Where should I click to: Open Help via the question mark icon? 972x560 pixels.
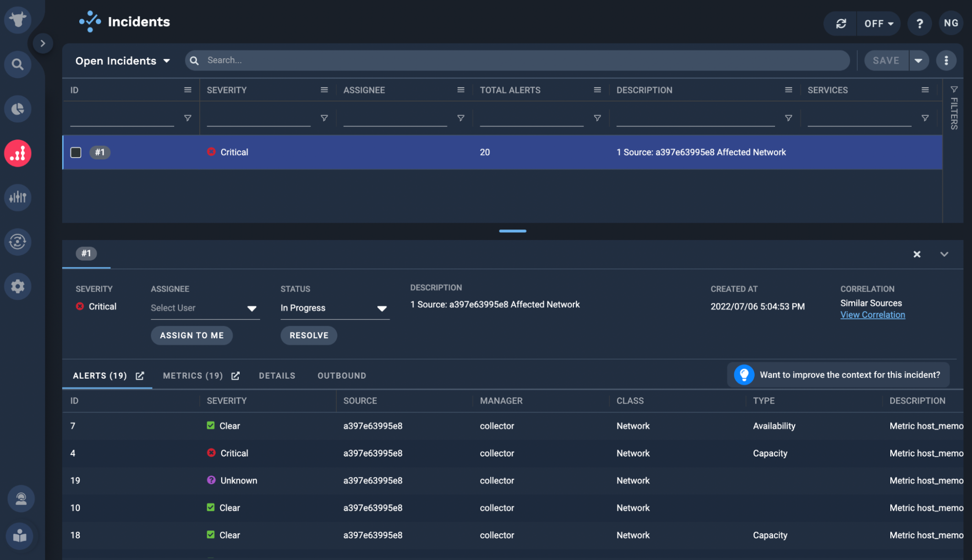[x=919, y=23]
